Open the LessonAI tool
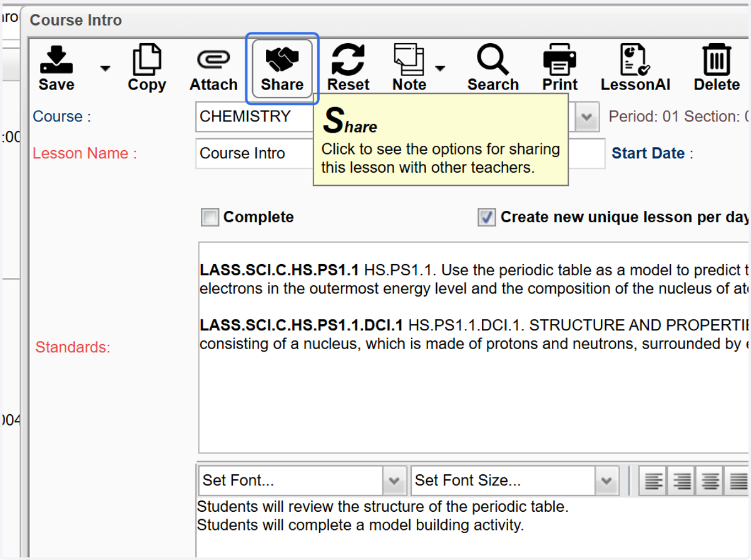This screenshot has width=751, height=560. coord(635,68)
